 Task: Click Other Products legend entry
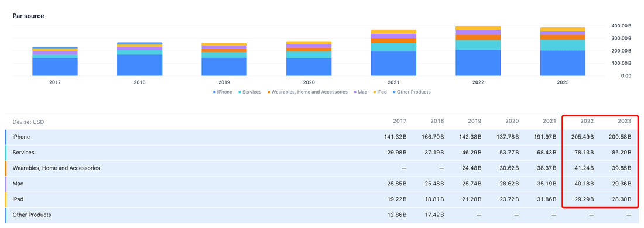click(x=412, y=92)
